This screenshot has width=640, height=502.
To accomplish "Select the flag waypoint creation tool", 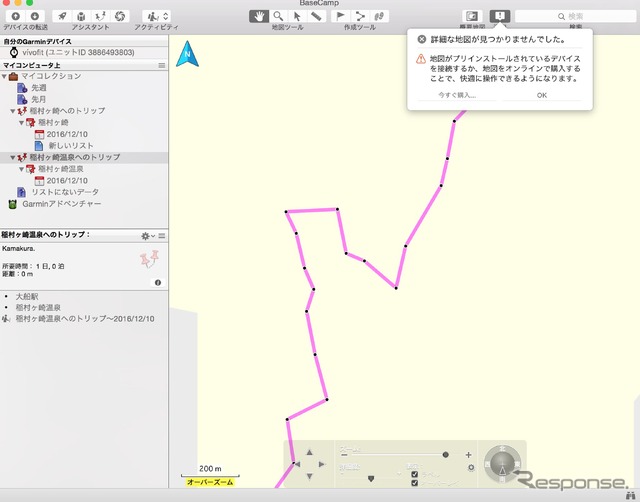I will tap(340, 16).
